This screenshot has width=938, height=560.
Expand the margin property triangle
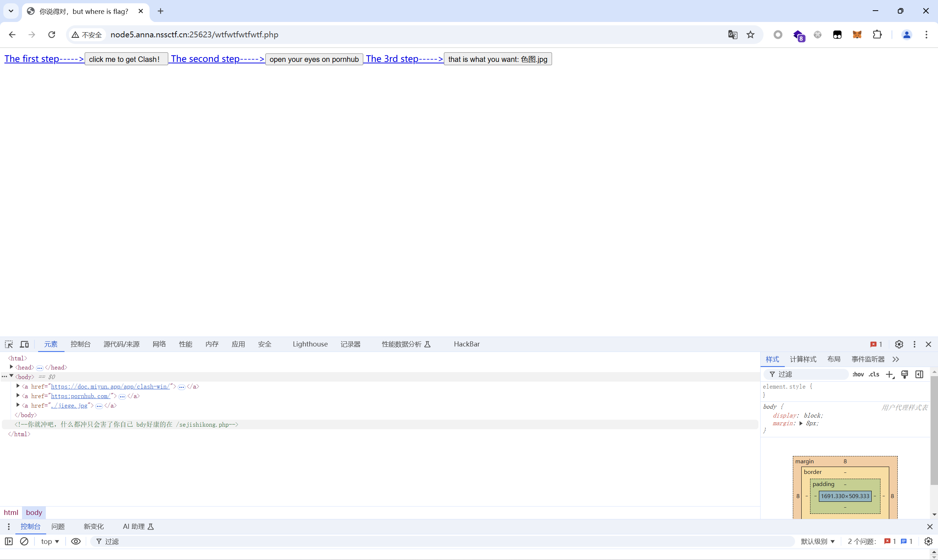801,423
